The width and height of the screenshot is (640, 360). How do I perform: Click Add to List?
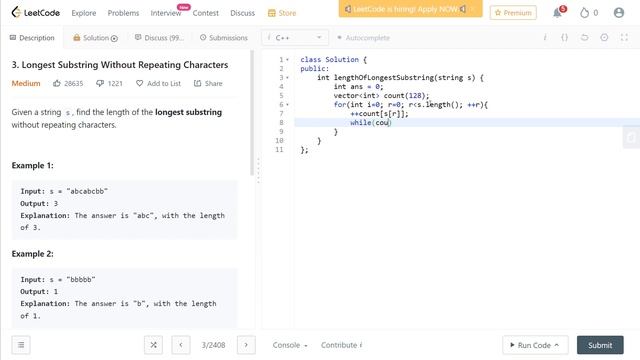[x=158, y=83]
